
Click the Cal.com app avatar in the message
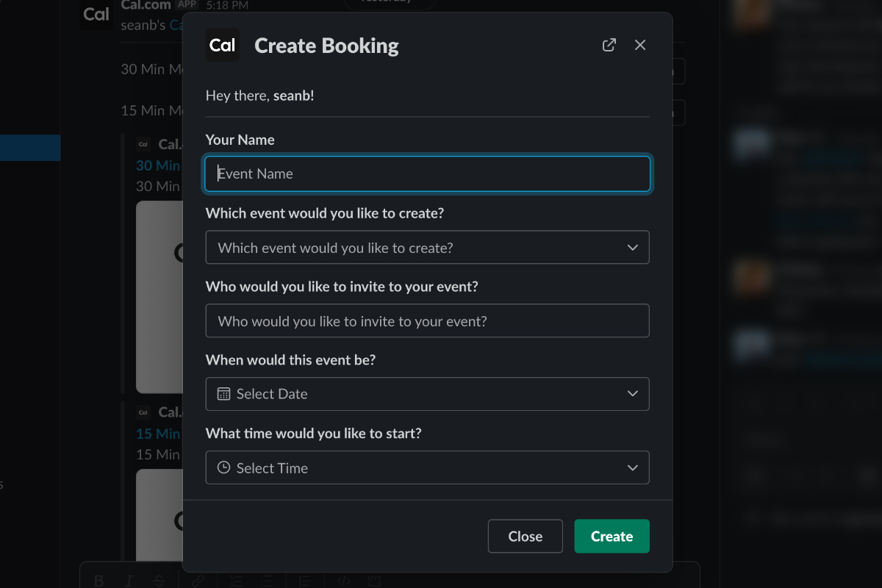(x=96, y=14)
